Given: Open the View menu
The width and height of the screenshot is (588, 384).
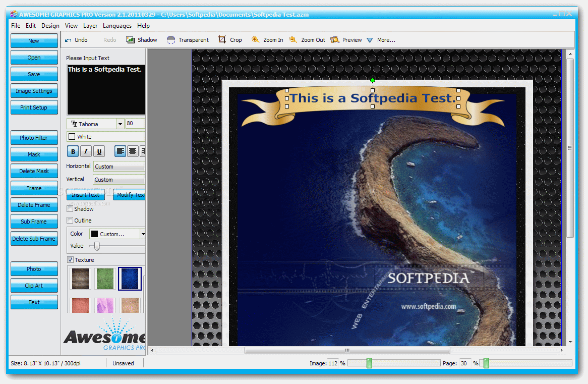Looking at the screenshot, I should [x=71, y=26].
